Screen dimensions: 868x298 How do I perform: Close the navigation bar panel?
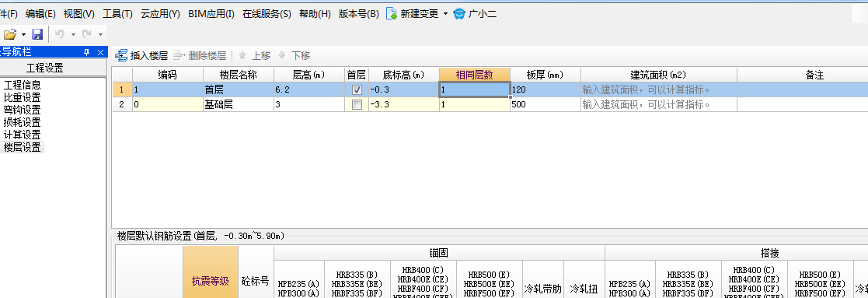100,52
